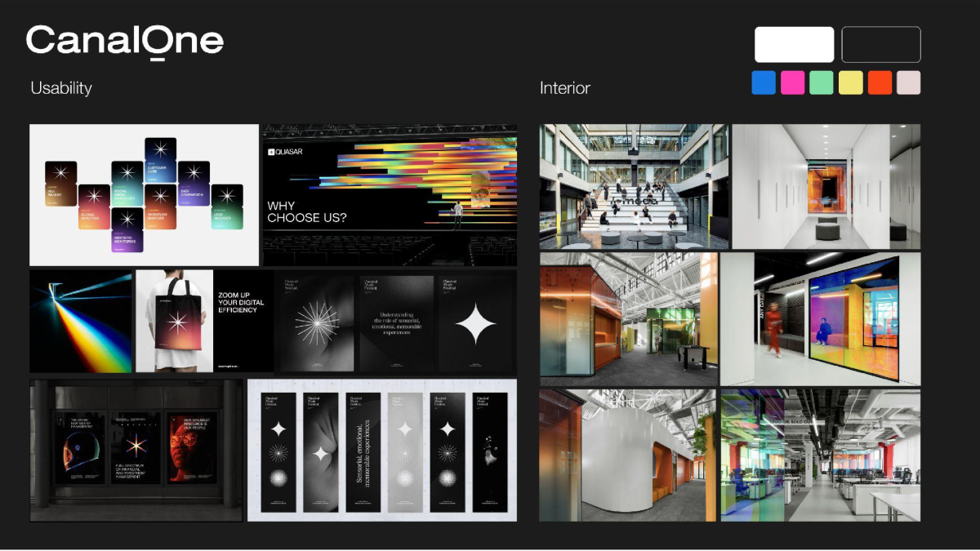Select the Mentions Monitoring star card
Screen dimensions: 980x551
(127, 230)
